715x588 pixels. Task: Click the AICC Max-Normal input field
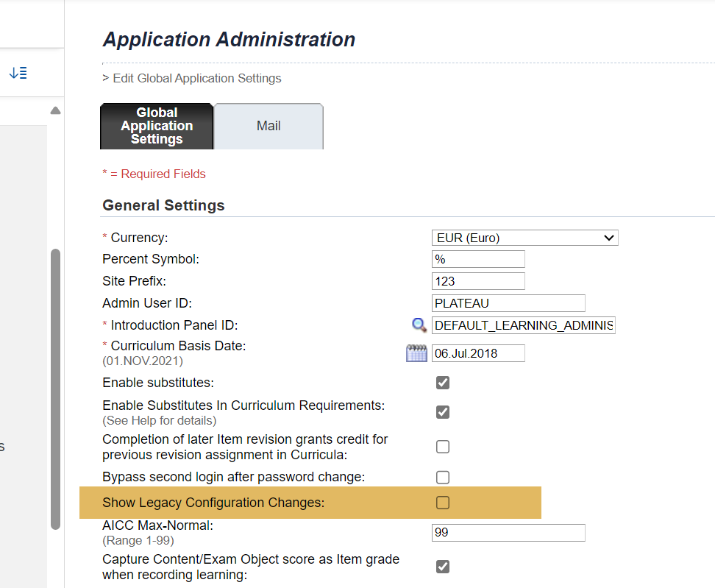point(508,533)
